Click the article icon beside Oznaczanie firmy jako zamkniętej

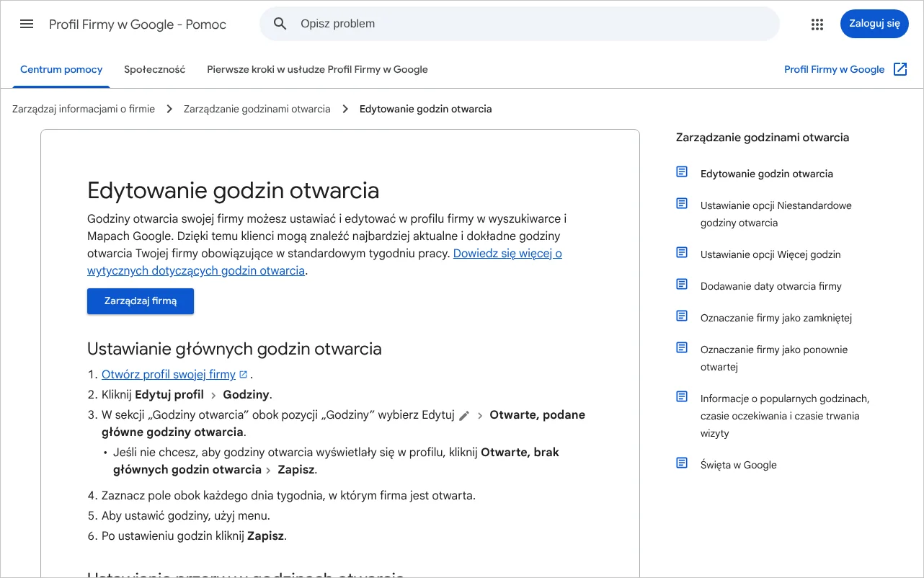pos(682,316)
